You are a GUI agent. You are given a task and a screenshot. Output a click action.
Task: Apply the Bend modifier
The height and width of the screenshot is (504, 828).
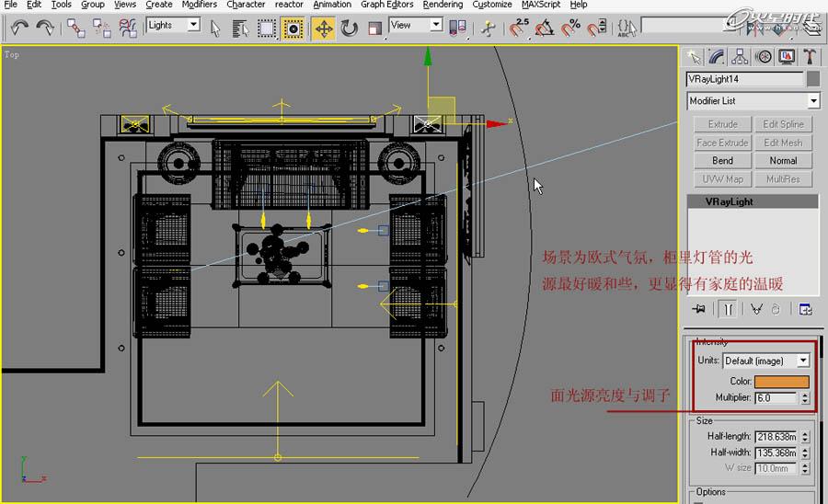pos(722,160)
